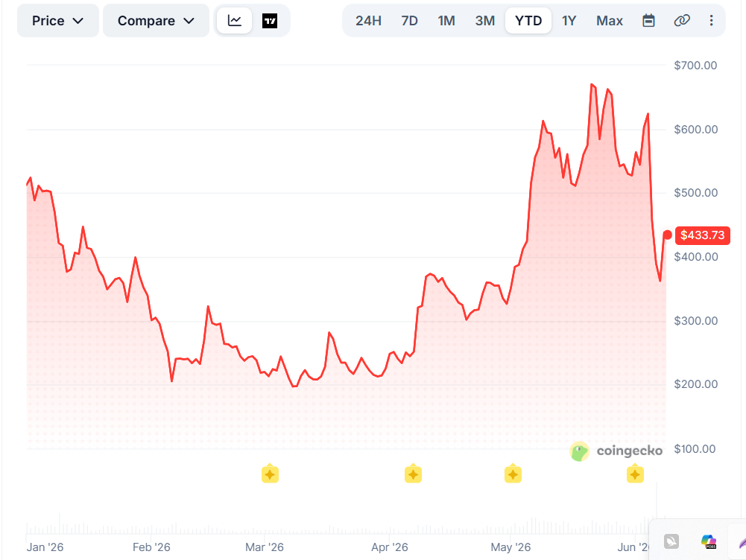Copy chart link icon

point(682,20)
